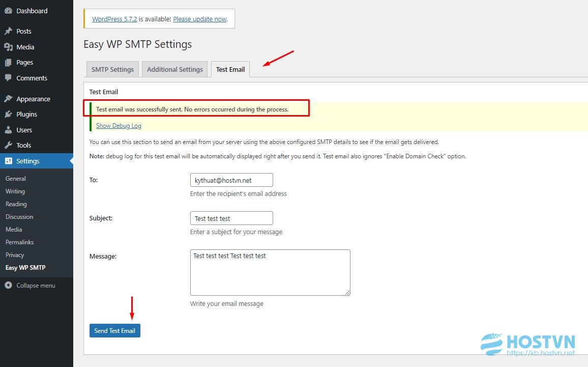The image size is (588, 367).
Task: Click the Media camera-music icon
Action: pyautogui.click(x=8, y=47)
